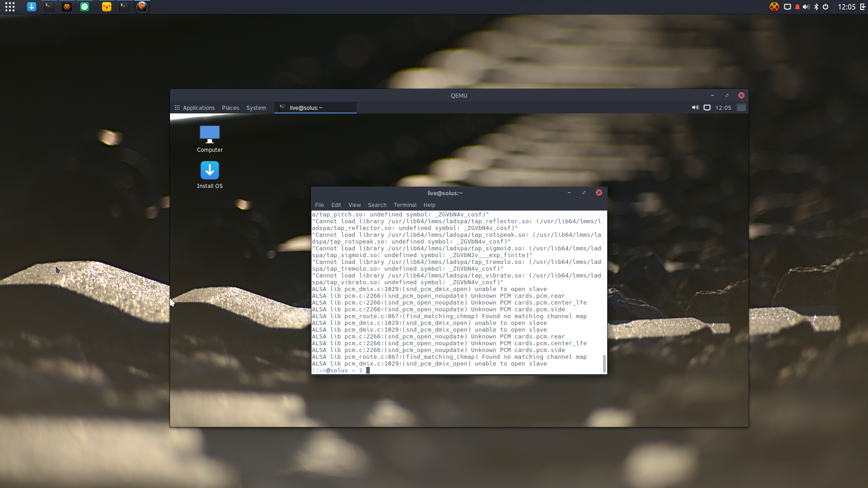This screenshot has height=488, width=868.
Task: Select the QEMU bird icon in panel
Action: point(142,7)
